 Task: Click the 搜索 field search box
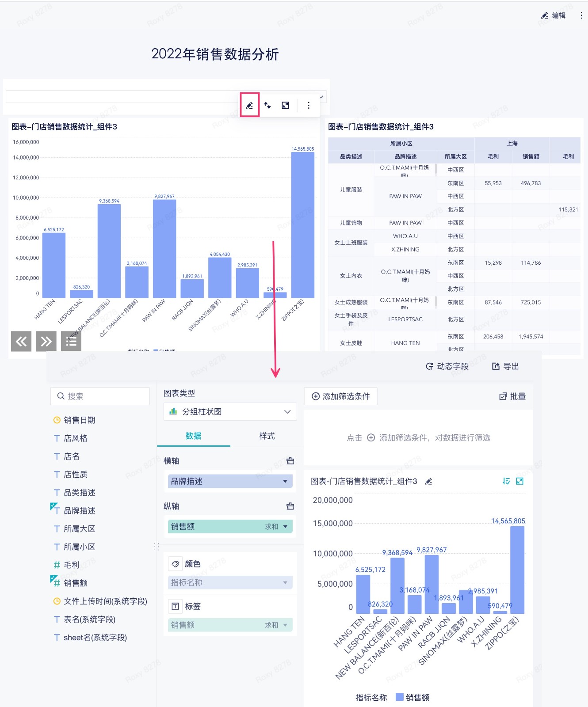click(x=100, y=396)
